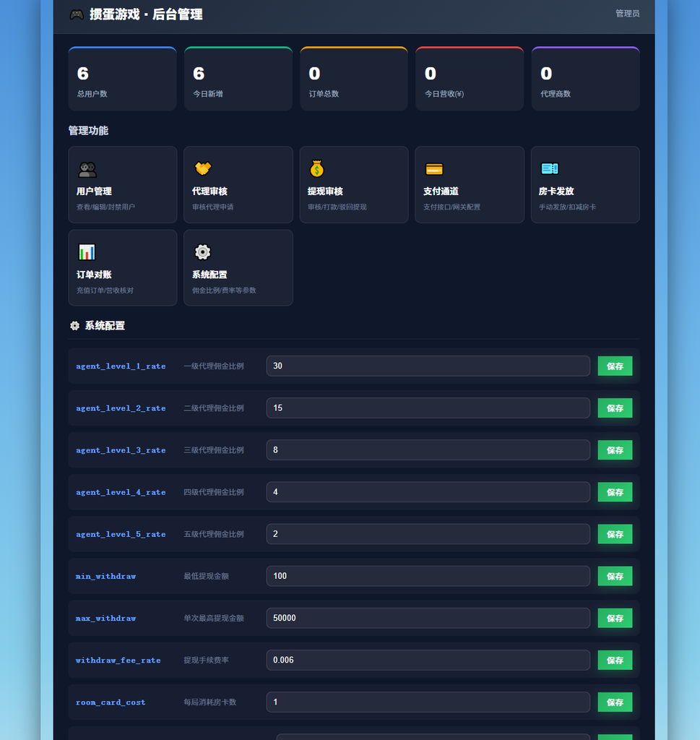Screen dimensions: 700x740
Task: Click 保存 for agent_level_3_rate
Action: click(615, 450)
